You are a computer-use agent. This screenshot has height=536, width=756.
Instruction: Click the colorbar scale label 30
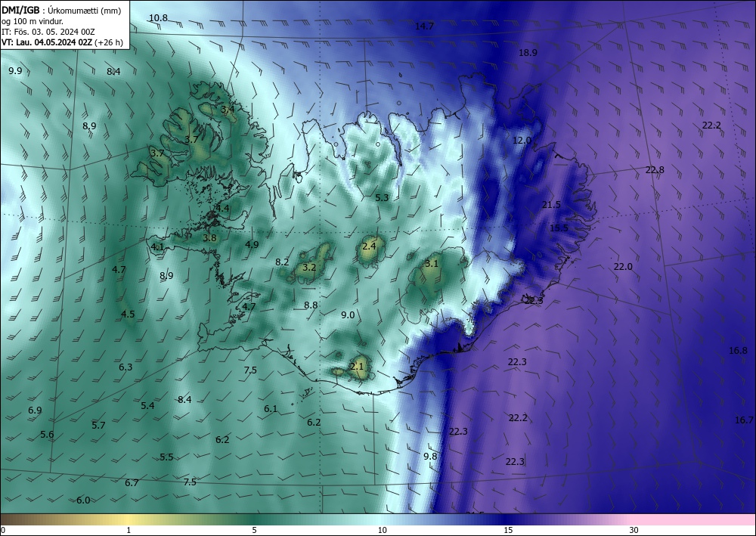(634, 531)
